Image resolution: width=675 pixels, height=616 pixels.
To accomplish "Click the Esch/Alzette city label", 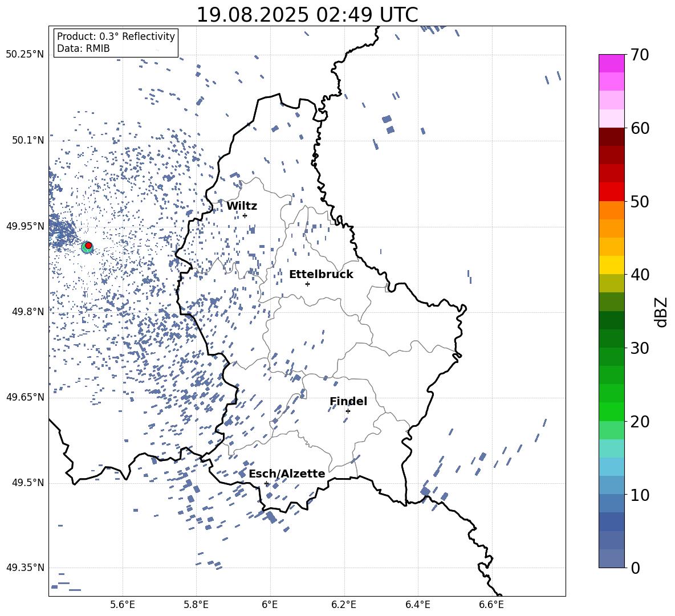I will (x=287, y=474).
